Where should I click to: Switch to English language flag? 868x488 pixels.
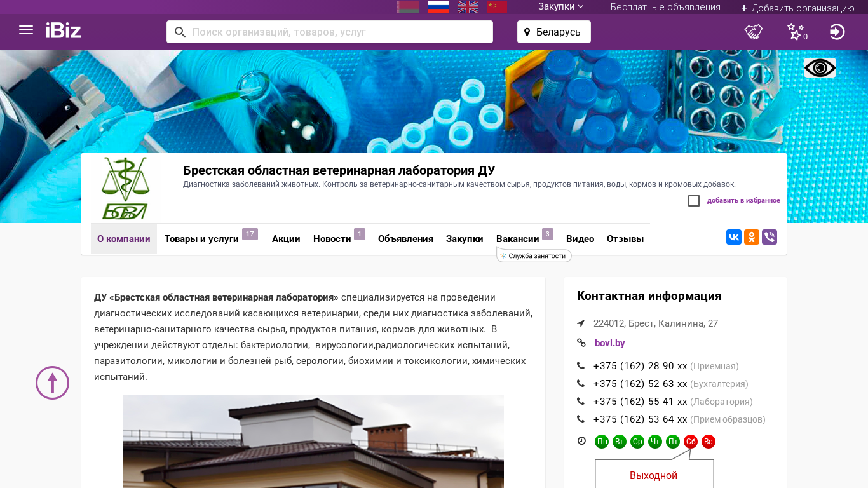pos(468,7)
